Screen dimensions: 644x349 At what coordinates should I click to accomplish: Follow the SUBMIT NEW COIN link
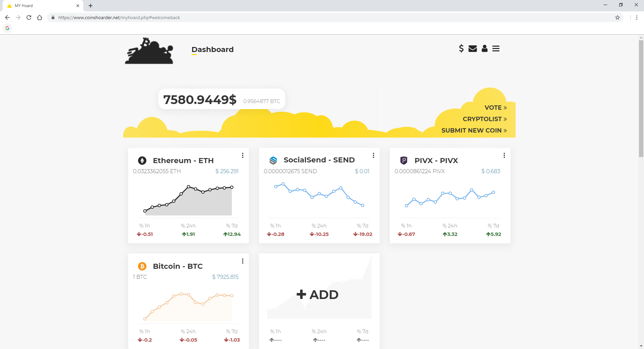pos(474,131)
